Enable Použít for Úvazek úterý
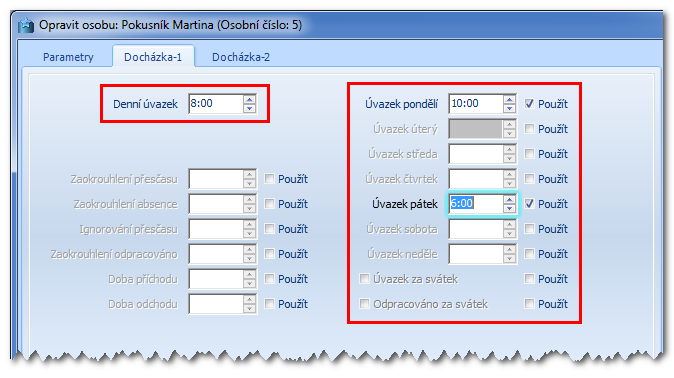The width and height of the screenshot is (674, 378). point(530,129)
